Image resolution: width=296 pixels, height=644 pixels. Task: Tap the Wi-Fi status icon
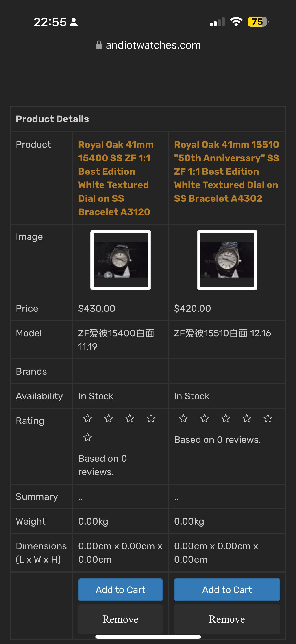pos(236,22)
